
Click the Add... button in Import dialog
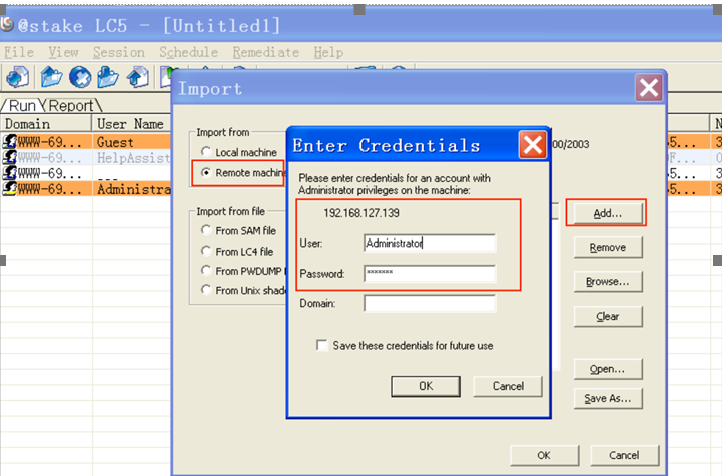[x=607, y=213]
